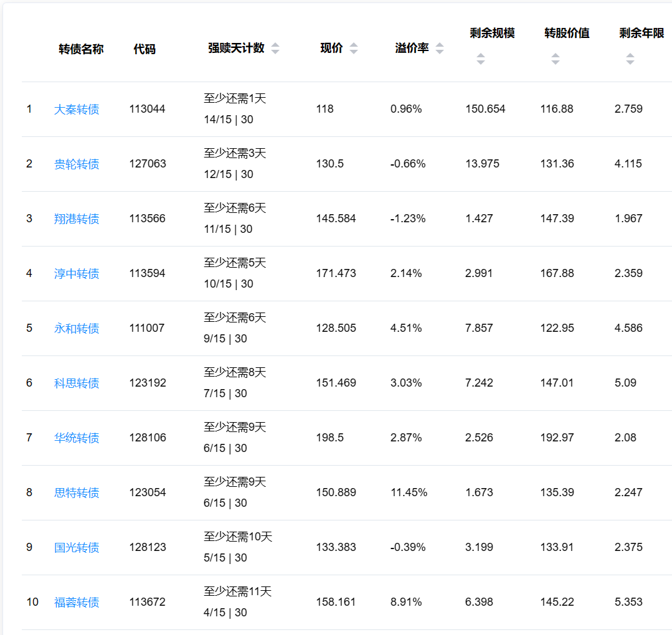Screen dimensions: 672x635
Task: Sort by 剩余年限 arrow icon
Action: pyautogui.click(x=630, y=59)
